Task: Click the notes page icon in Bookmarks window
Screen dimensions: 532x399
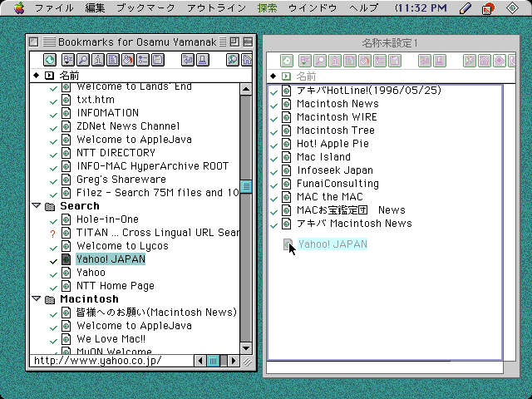Action: [113, 60]
